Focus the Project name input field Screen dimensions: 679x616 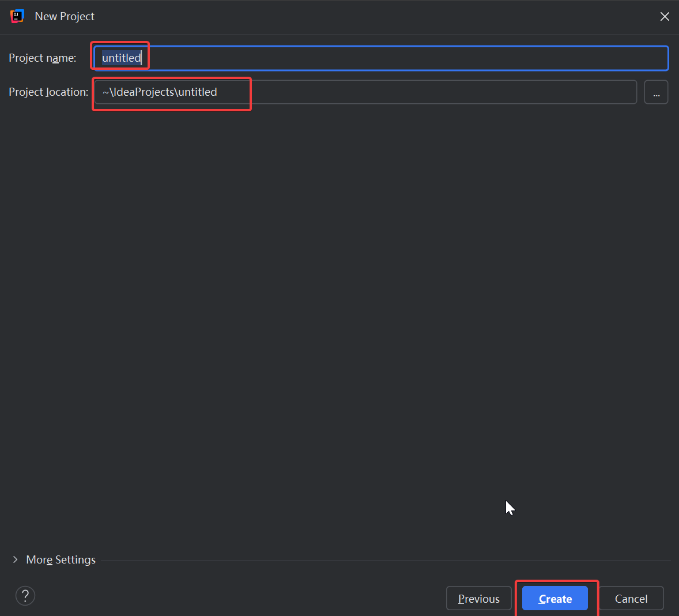coord(380,58)
